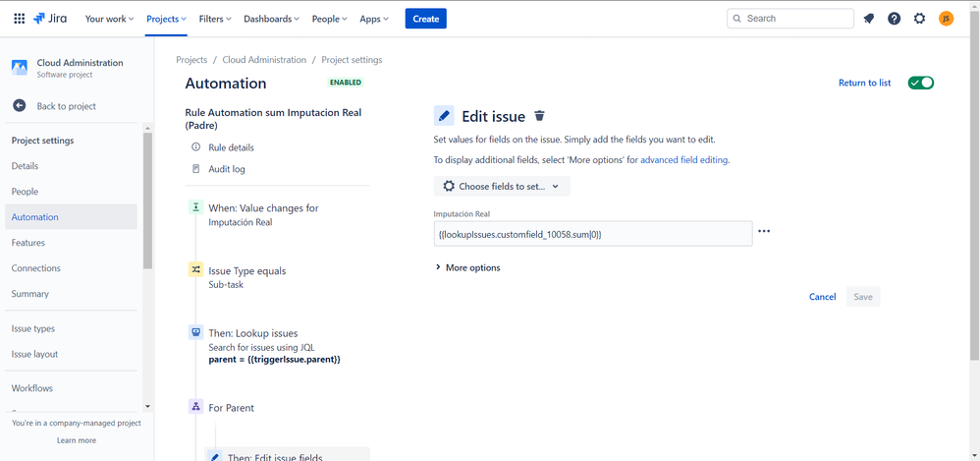This screenshot has height=461, width=980.
Task: Open the Imputación Real field options ellipsis
Action: pos(764,231)
